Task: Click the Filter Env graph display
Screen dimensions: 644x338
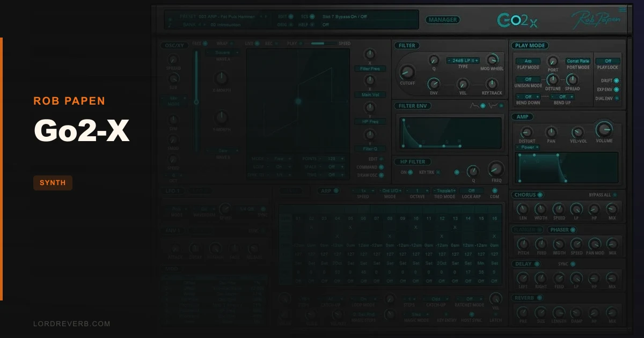Action: [450, 133]
